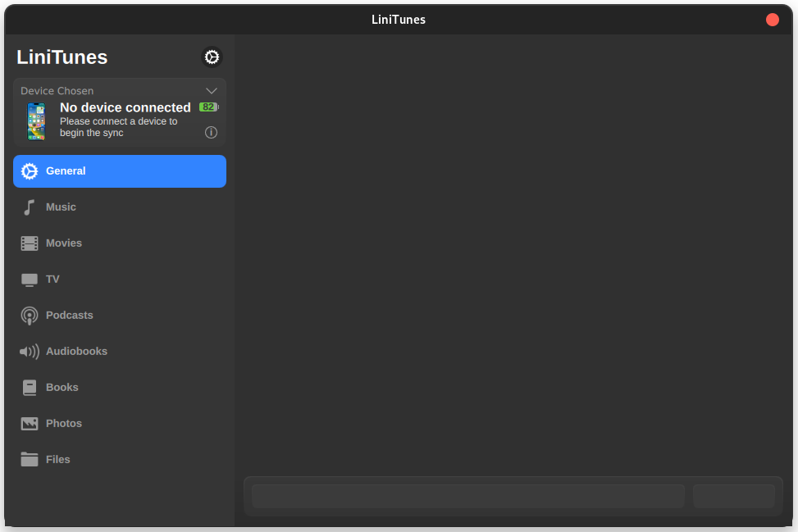This screenshot has height=532, width=798.
Task: Click the wide empty bar at the bottom
Action: click(468, 497)
